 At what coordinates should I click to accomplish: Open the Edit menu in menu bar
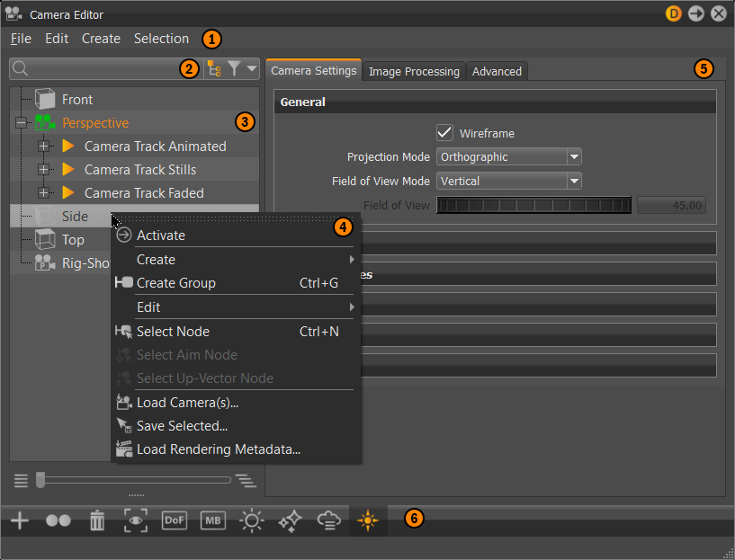(57, 39)
